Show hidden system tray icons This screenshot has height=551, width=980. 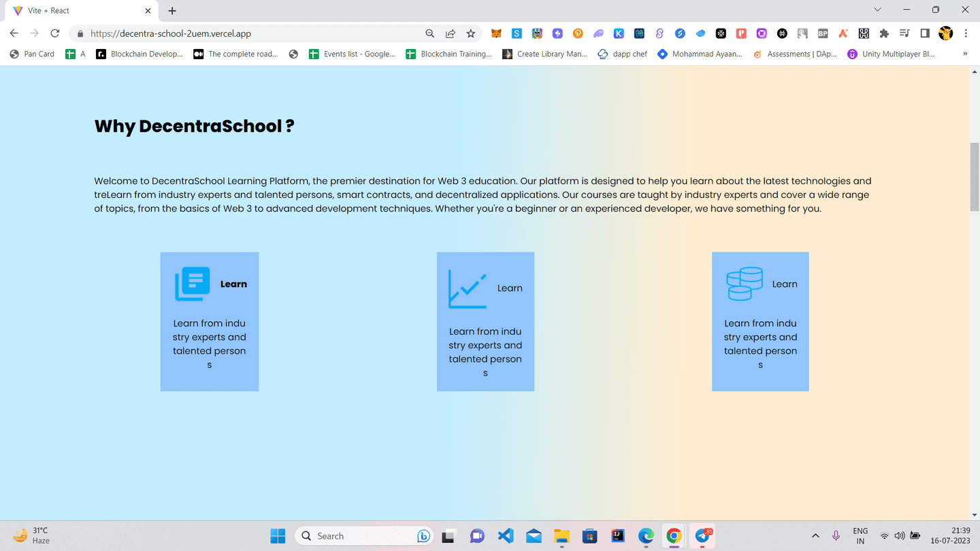coord(815,536)
